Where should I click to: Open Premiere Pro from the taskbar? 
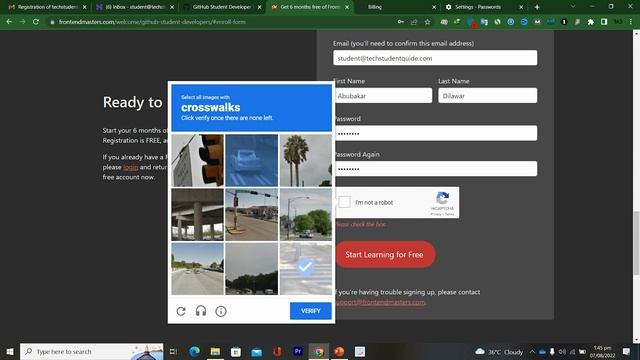298,351
